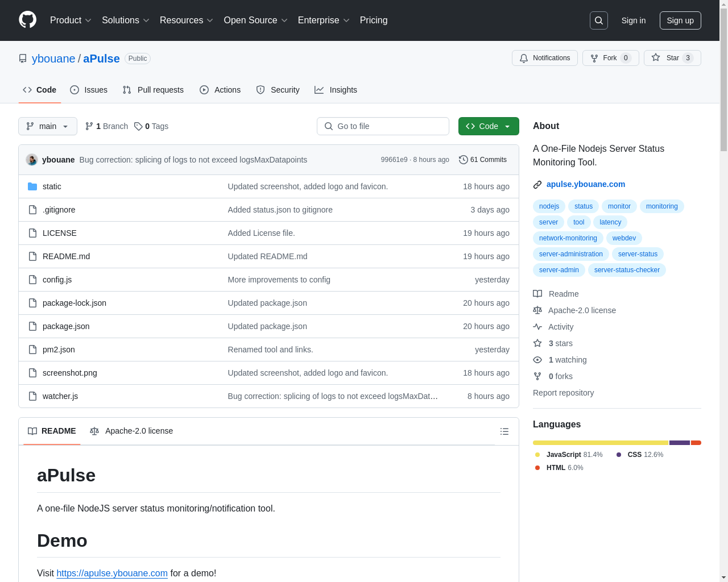The image size is (728, 582).
Task: Click the JavaScript 81.4% language entry
Action: coord(569,455)
